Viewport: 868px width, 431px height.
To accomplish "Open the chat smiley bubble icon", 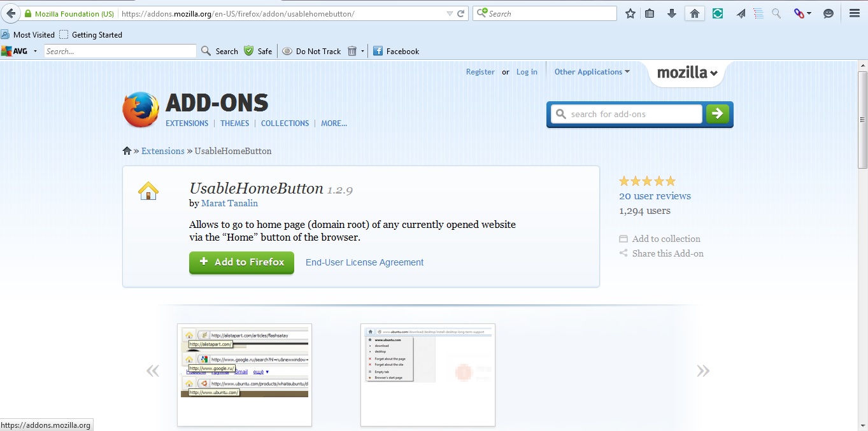I will point(829,13).
